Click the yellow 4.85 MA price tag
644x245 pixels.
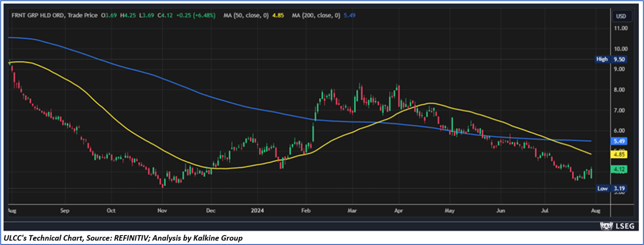(621, 155)
